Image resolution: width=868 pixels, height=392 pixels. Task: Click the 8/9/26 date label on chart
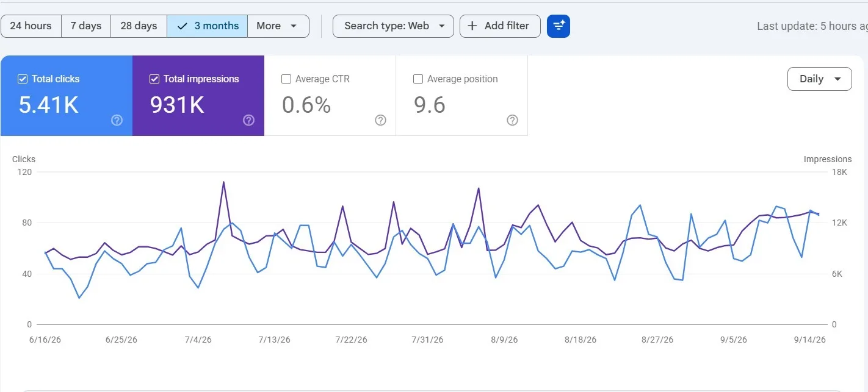(504, 340)
